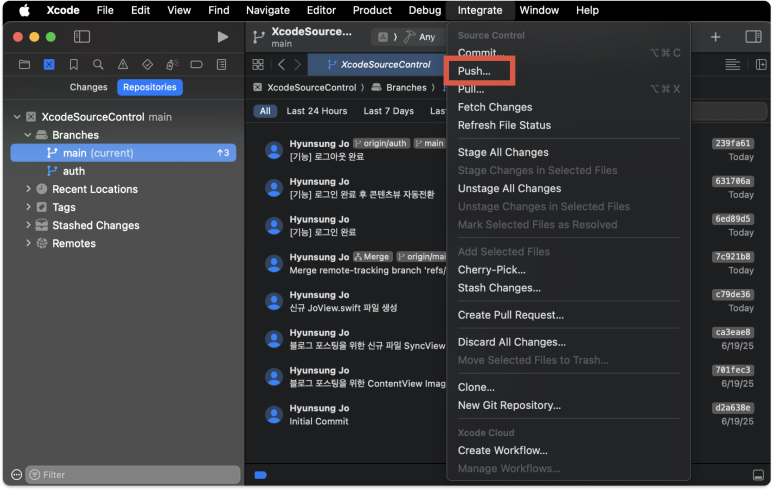The width and height of the screenshot is (773, 490).
Task: Expand Recent Locations
Action: coord(28,189)
